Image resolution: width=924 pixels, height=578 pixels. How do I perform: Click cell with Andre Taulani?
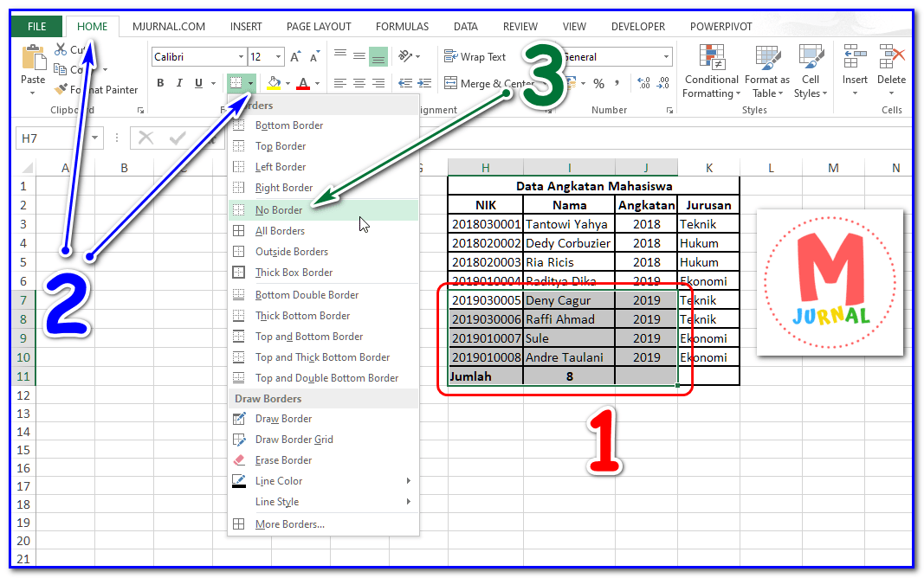[x=569, y=357]
